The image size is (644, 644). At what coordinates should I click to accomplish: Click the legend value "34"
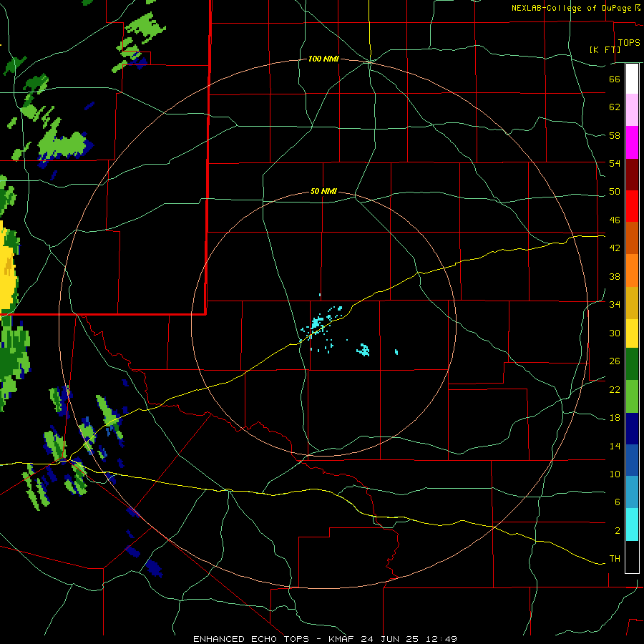coord(615,305)
